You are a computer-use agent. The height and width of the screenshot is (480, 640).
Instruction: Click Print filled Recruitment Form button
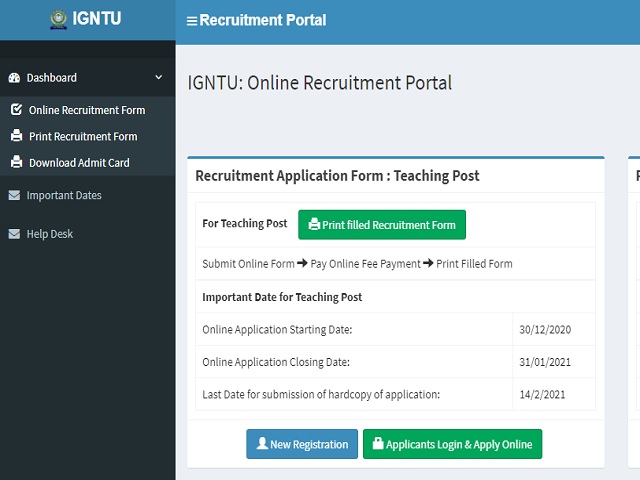pyautogui.click(x=382, y=225)
